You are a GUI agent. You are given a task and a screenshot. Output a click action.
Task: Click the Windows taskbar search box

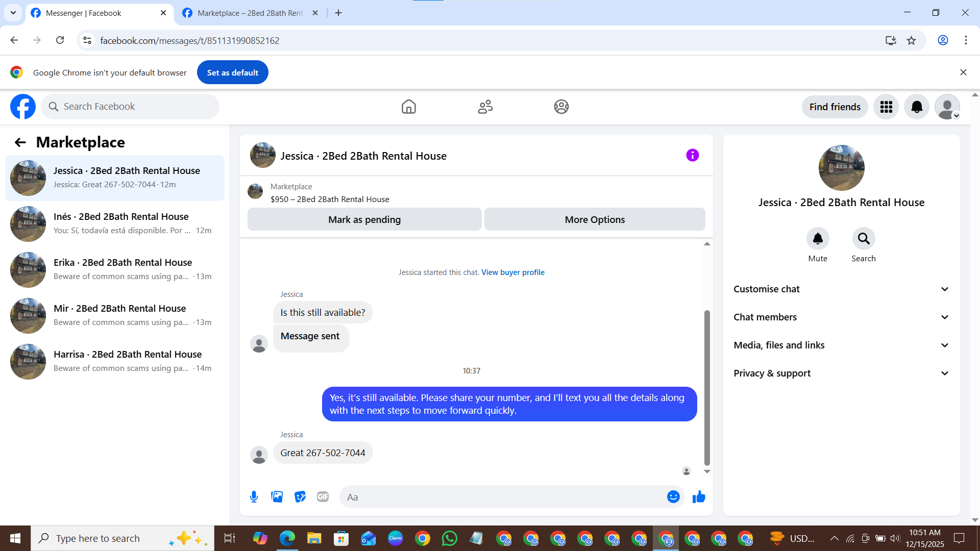coord(122,538)
